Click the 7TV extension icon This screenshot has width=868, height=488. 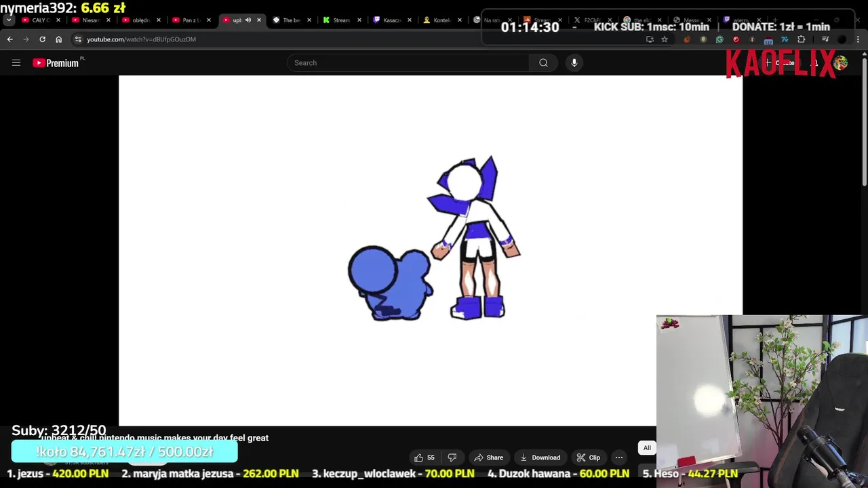click(x=785, y=39)
